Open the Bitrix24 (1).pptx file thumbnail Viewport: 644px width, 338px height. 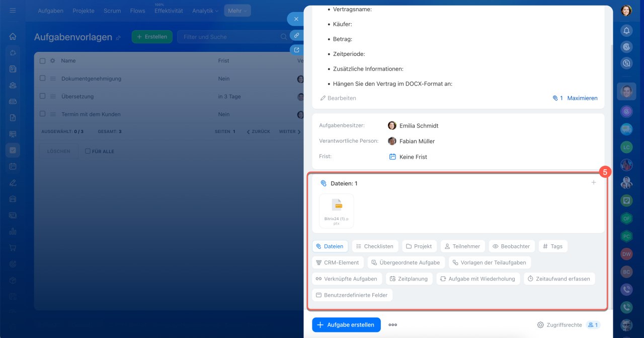tap(337, 211)
